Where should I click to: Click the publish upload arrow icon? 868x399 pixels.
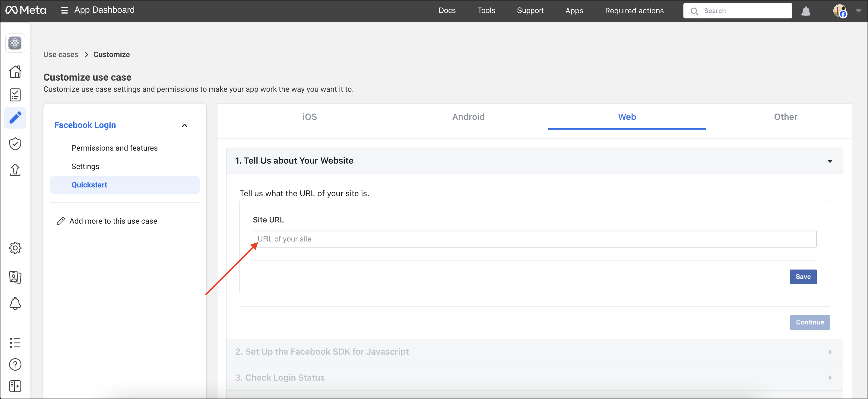click(15, 170)
